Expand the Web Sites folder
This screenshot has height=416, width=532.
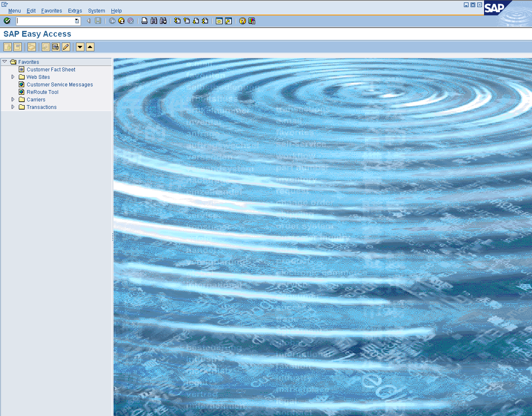point(13,77)
